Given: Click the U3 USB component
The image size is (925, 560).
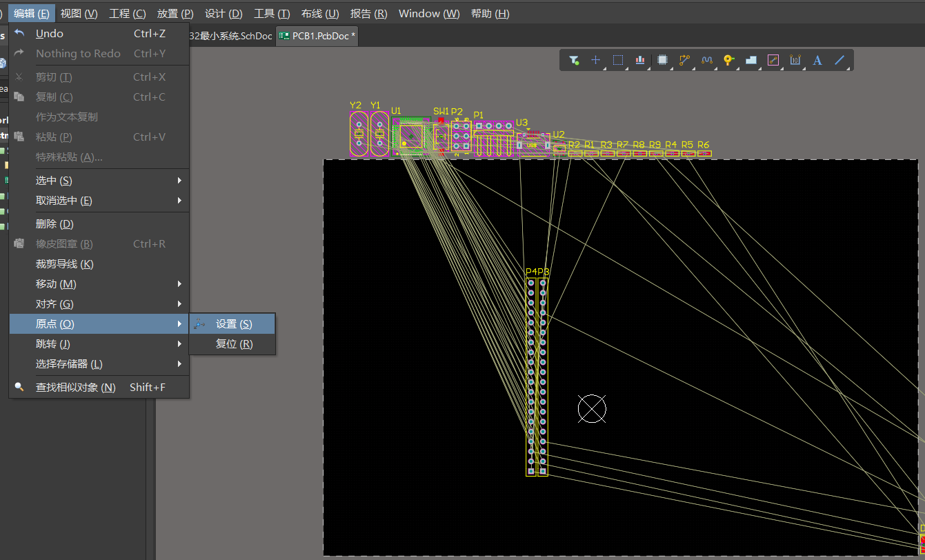Looking at the screenshot, I should [533, 143].
